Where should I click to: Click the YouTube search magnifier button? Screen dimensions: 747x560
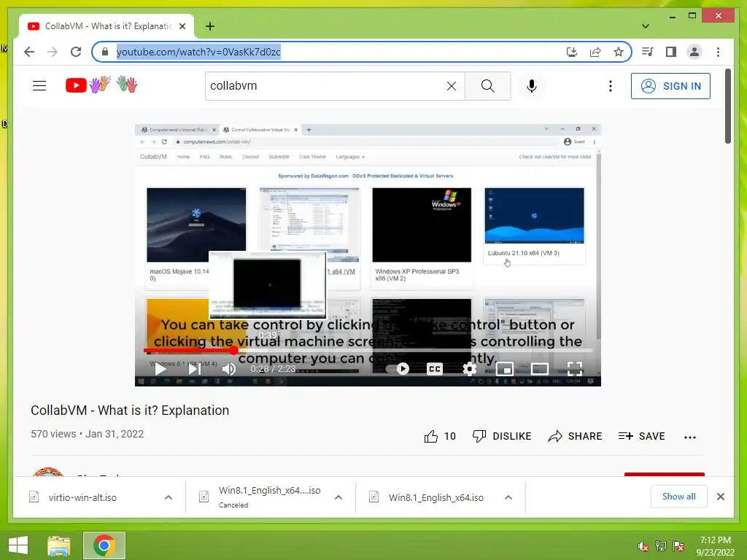pyautogui.click(x=487, y=86)
